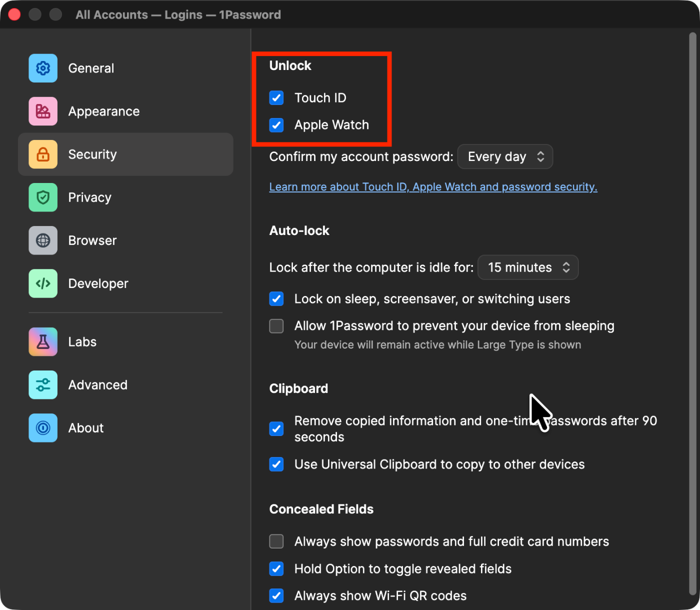
Task: Open the Every day password confirmation dropdown
Action: click(505, 156)
